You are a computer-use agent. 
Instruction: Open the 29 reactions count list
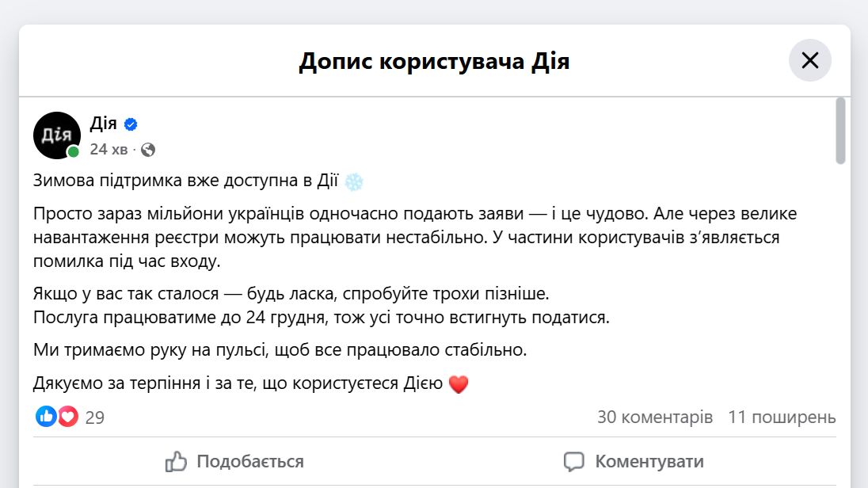[95, 417]
